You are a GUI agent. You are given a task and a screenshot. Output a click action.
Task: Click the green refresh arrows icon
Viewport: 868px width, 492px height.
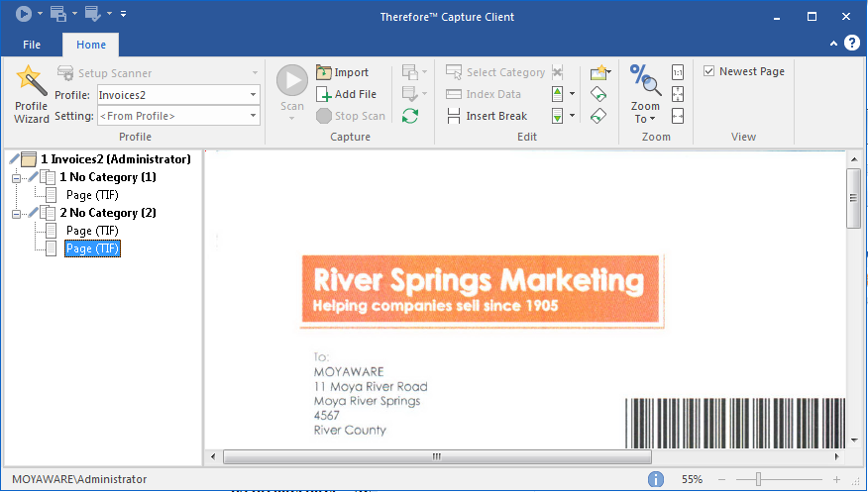[409, 116]
